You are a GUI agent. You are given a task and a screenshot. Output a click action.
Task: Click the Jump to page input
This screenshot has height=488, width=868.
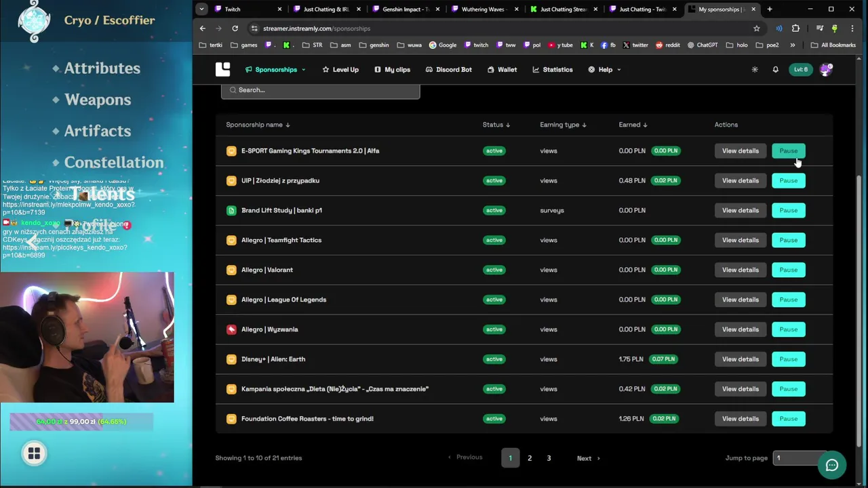pos(800,458)
